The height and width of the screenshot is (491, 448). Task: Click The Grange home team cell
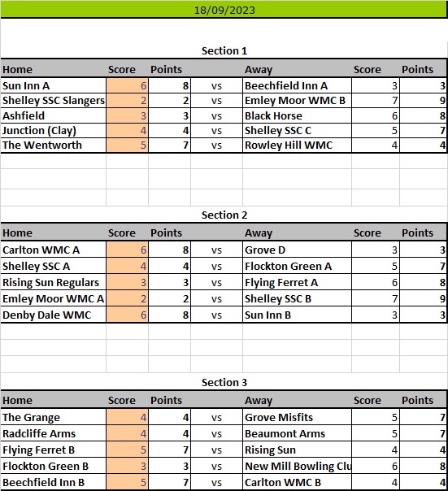54,417
